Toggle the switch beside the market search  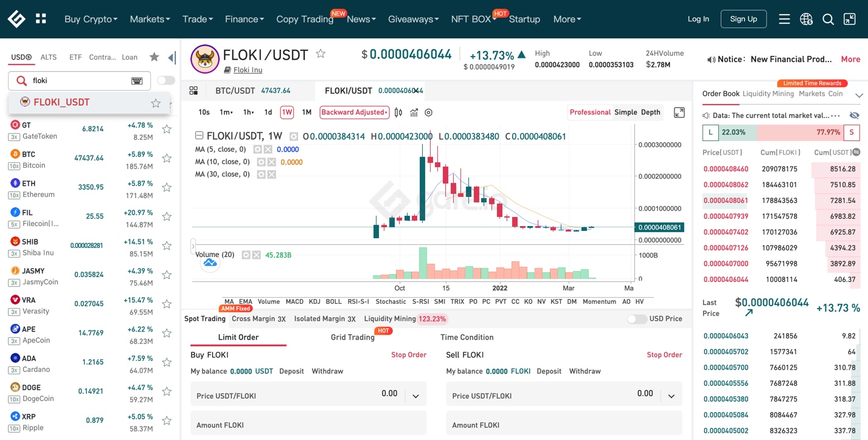pyautogui.click(x=165, y=80)
